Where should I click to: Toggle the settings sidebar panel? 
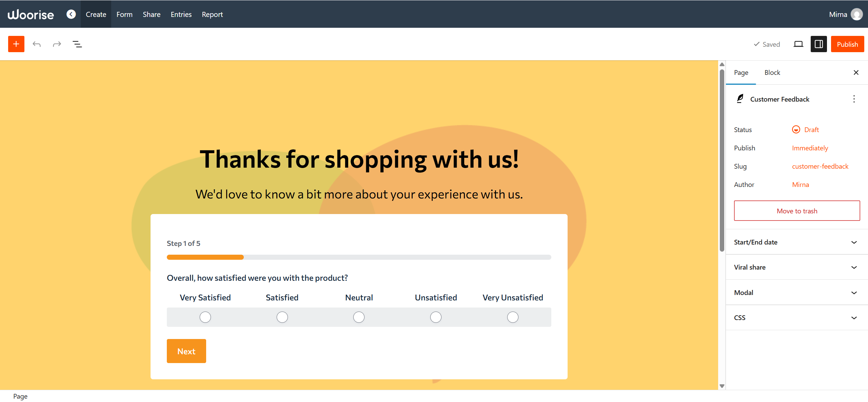(x=818, y=44)
